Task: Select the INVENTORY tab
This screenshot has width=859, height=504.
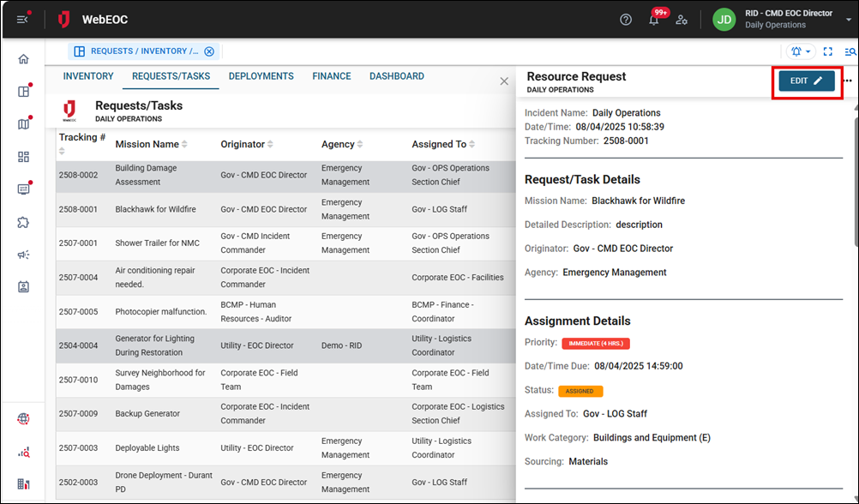Action: [87, 75]
